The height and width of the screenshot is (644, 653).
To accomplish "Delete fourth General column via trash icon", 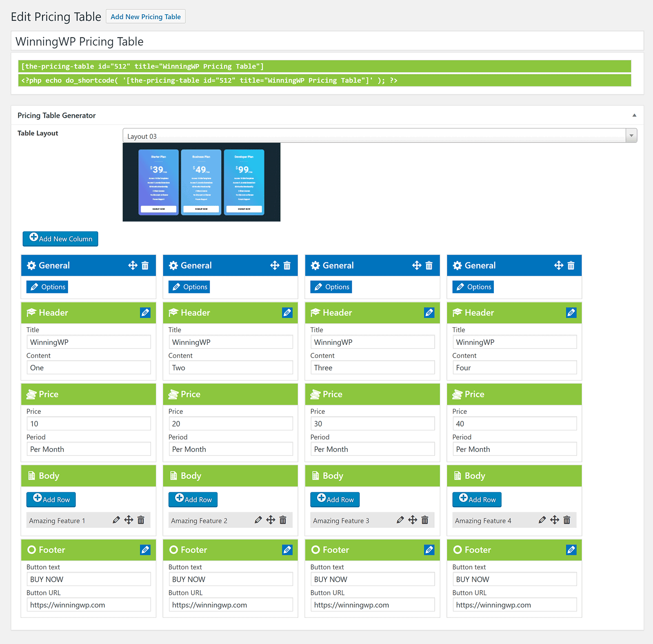I will 571,265.
